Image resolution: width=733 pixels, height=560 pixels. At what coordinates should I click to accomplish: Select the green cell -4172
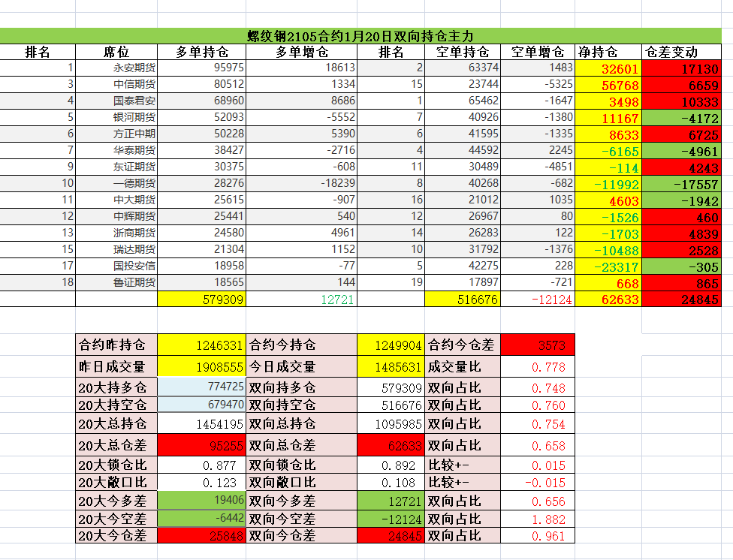(682, 117)
